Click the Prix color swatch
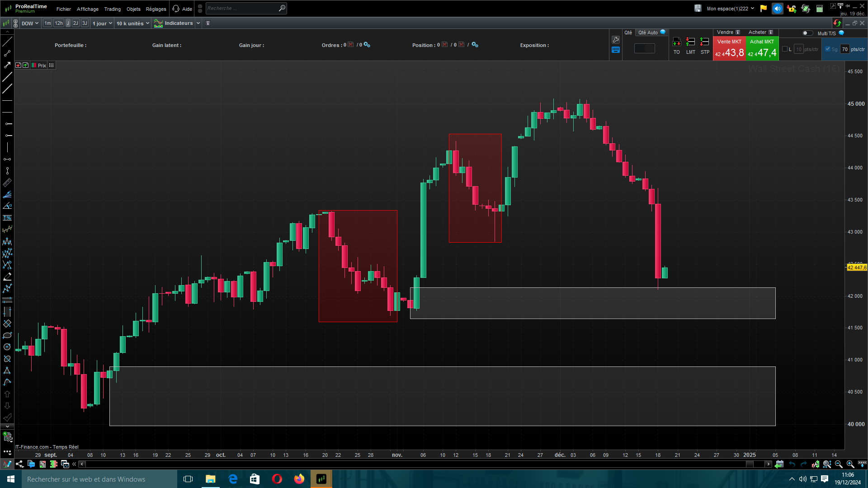This screenshot has width=868, height=488. pos(34,66)
